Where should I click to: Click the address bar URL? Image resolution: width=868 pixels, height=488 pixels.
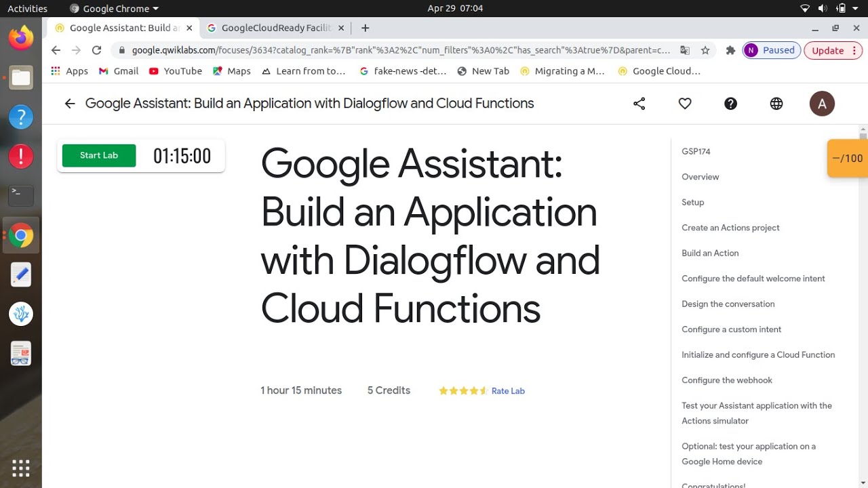400,50
